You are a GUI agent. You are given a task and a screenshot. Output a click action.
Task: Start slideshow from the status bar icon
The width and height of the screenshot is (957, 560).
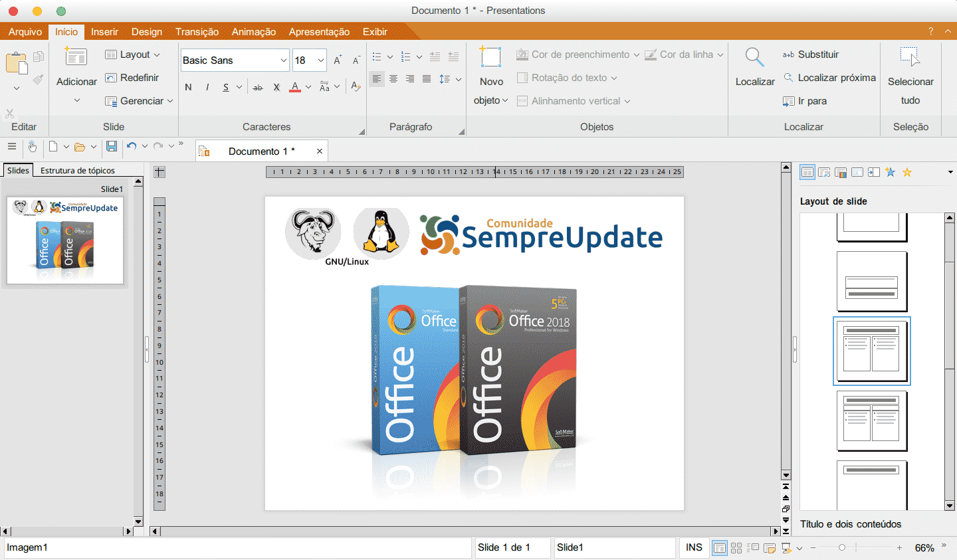(x=787, y=548)
